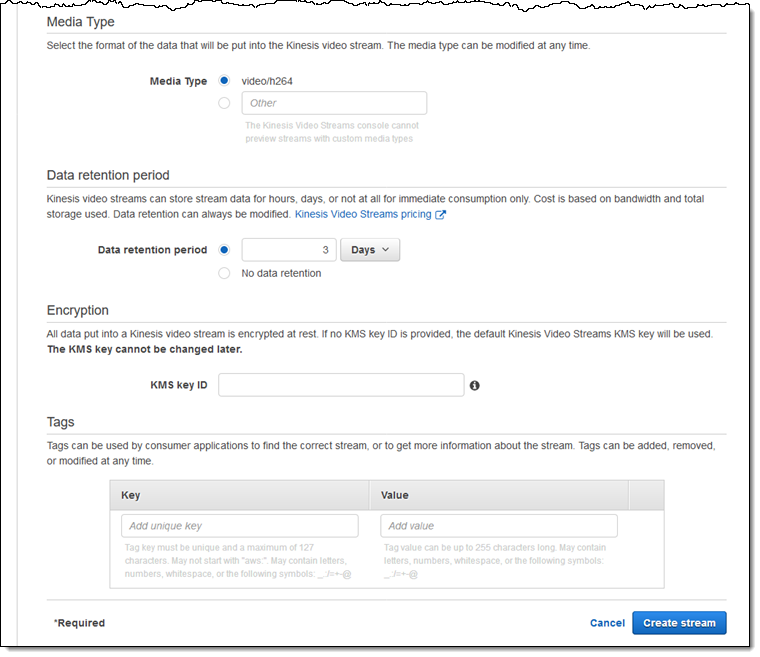Cancel the stream creation
The height and width of the screenshot is (657, 760).
pyautogui.click(x=607, y=623)
